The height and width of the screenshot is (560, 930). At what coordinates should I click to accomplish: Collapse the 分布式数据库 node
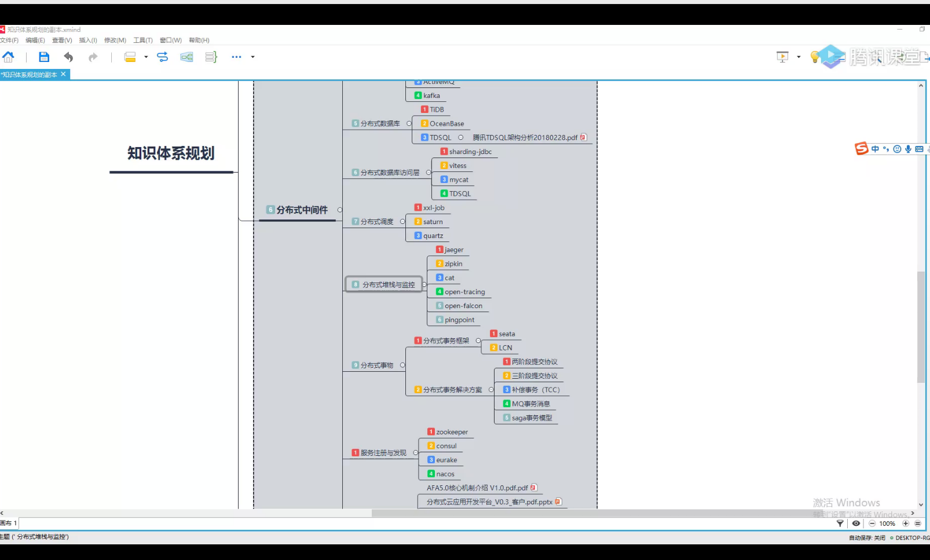409,123
